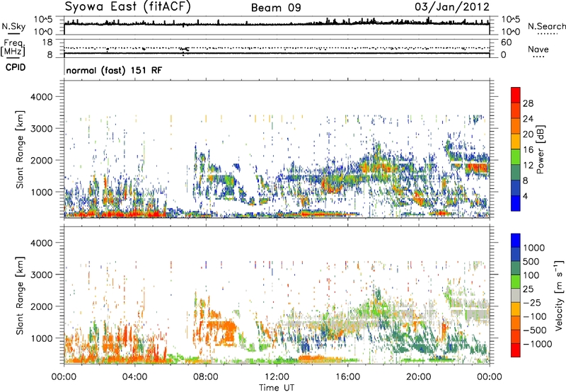Select the 'N.Search' legend label
Image resolution: width=566 pixels, height=392 pixels.
pos(546,26)
